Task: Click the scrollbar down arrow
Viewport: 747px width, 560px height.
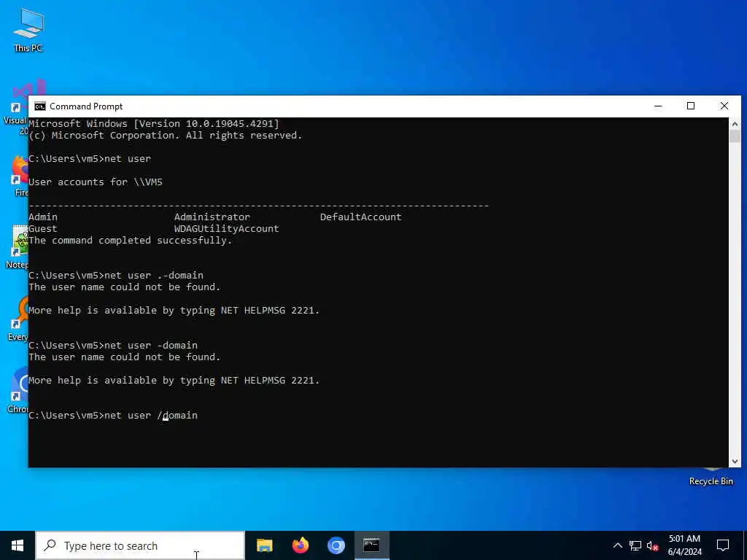Action: pos(735,461)
